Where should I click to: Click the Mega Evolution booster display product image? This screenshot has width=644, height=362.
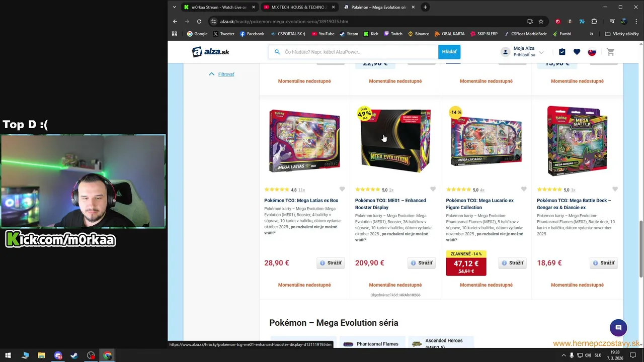395,141
